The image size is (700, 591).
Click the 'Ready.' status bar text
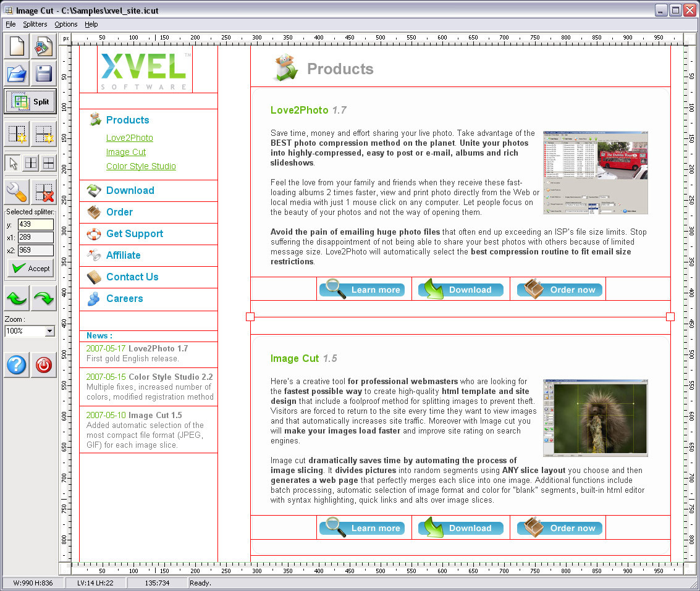coord(200,583)
